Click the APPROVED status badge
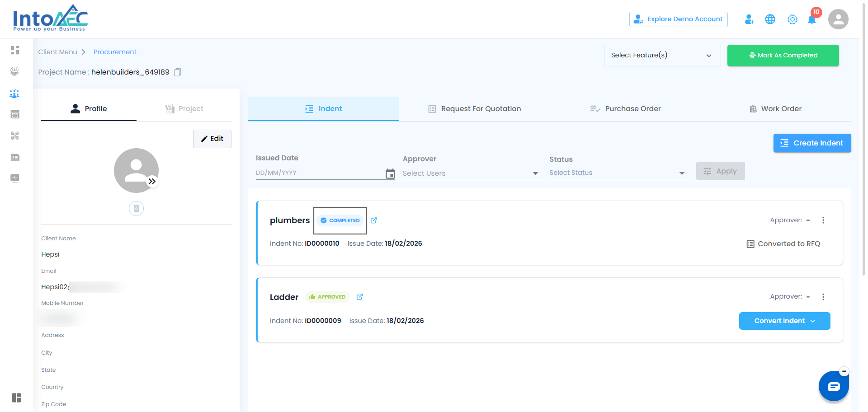The height and width of the screenshot is (412, 868). click(327, 297)
